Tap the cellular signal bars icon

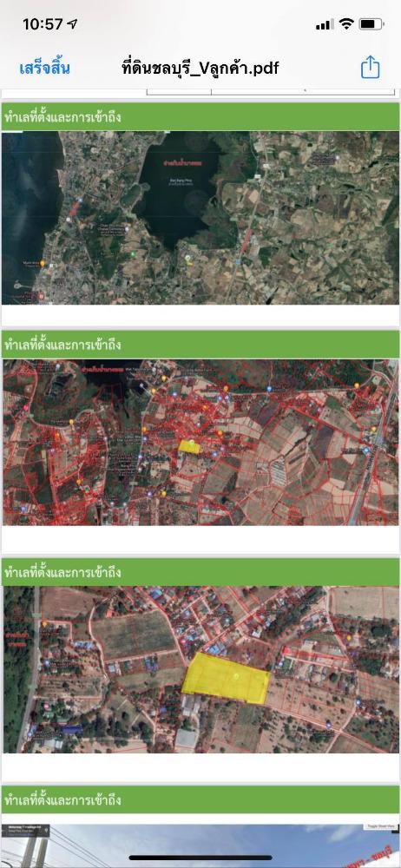point(325,24)
